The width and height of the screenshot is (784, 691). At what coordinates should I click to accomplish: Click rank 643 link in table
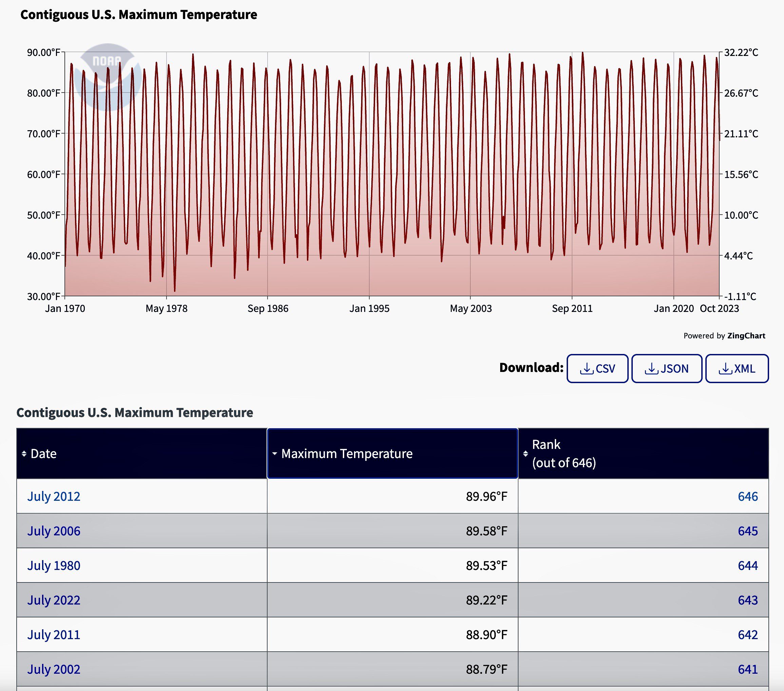pos(748,600)
